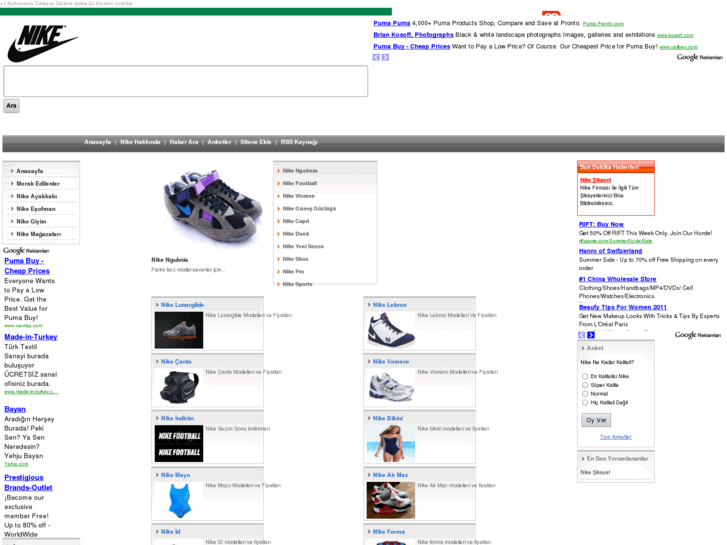
Task: Open the Nike Forma heading link
Action: (389, 532)
